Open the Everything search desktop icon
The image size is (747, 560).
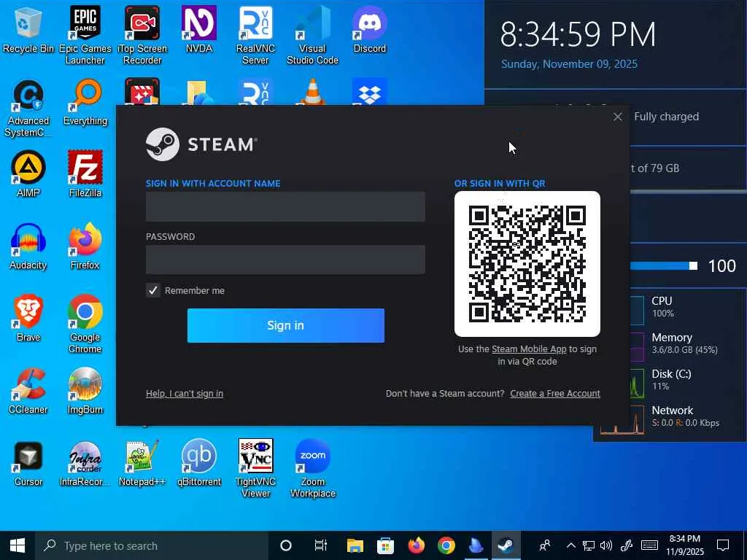coord(85,102)
